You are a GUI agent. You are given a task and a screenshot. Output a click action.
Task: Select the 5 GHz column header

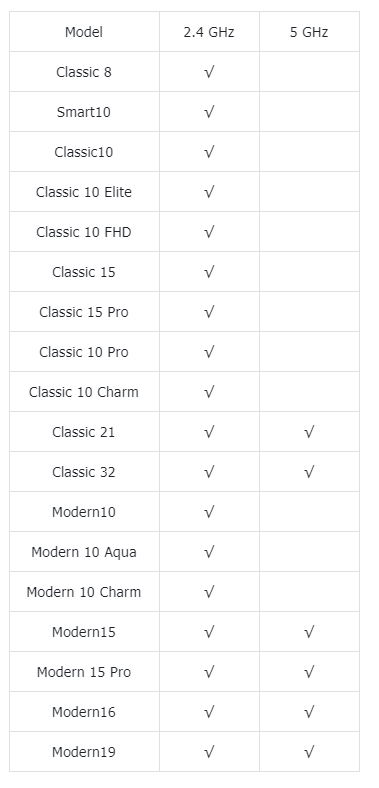coord(309,32)
